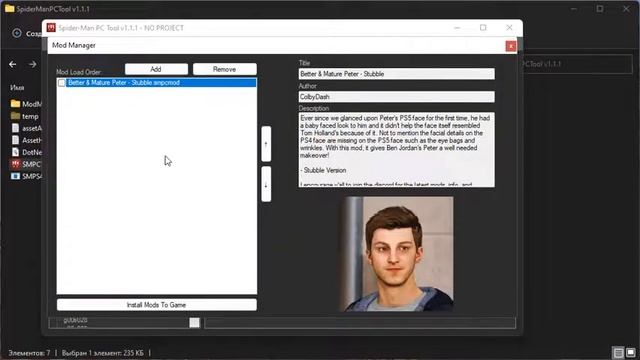Switch Explorer to large icons view
This screenshot has height=360, width=640.
(631, 352)
